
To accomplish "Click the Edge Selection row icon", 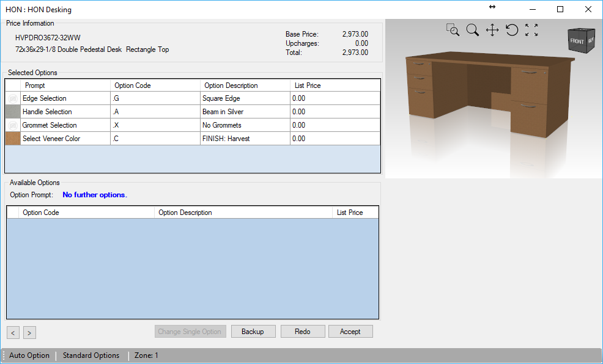I will pyautogui.click(x=13, y=99).
